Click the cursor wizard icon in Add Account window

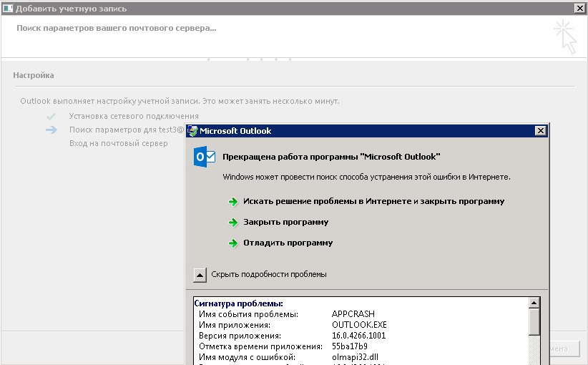[566, 37]
